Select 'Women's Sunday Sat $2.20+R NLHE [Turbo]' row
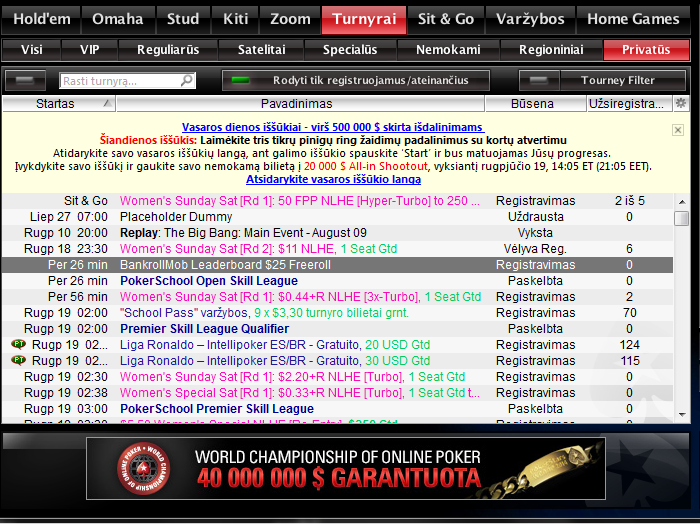The image size is (700, 524). coord(337,377)
